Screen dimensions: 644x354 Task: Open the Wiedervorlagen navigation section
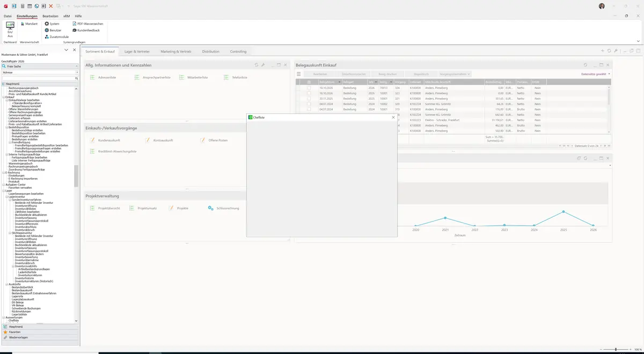[x=40, y=337]
